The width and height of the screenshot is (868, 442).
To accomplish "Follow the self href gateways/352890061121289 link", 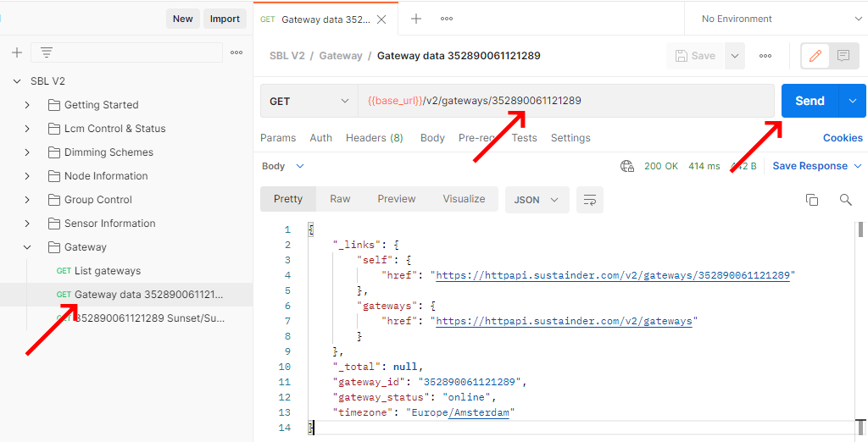I will pyautogui.click(x=613, y=275).
